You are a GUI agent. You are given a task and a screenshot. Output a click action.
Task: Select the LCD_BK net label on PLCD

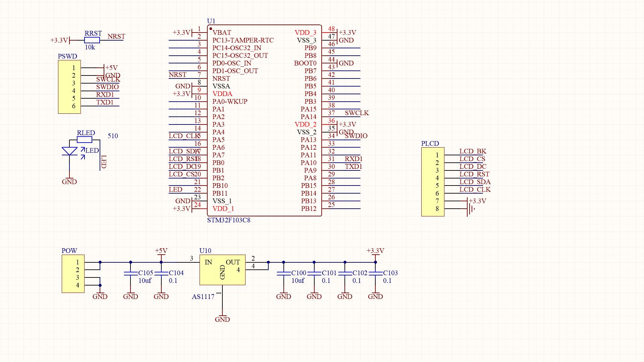(473, 151)
